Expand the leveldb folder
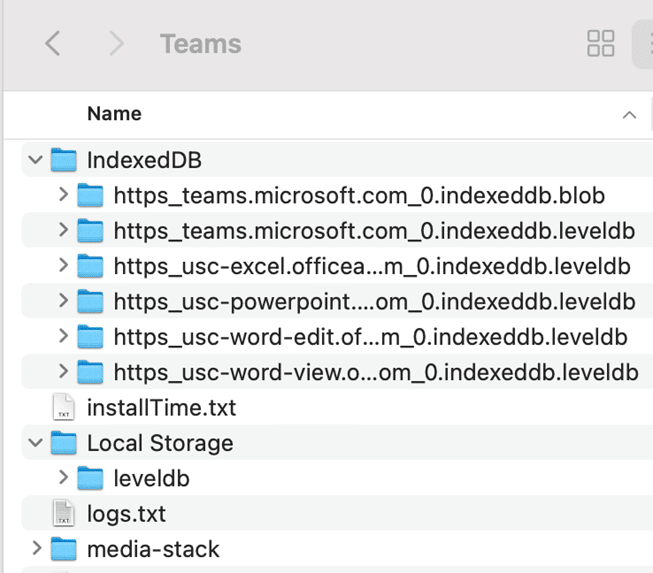653x573 pixels. [64, 478]
